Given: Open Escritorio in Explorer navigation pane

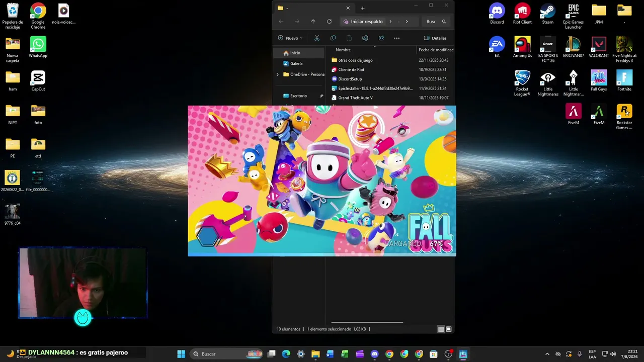Looking at the screenshot, I should (299, 96).
